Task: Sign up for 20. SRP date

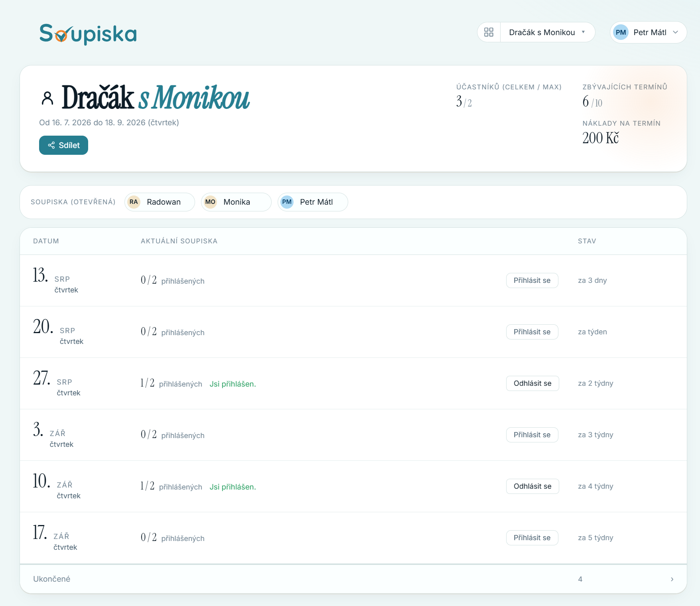Action: coord(532,332)
